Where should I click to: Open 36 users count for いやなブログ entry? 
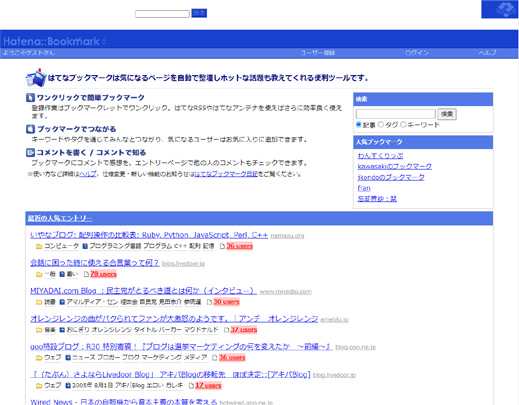pos(240,246)
